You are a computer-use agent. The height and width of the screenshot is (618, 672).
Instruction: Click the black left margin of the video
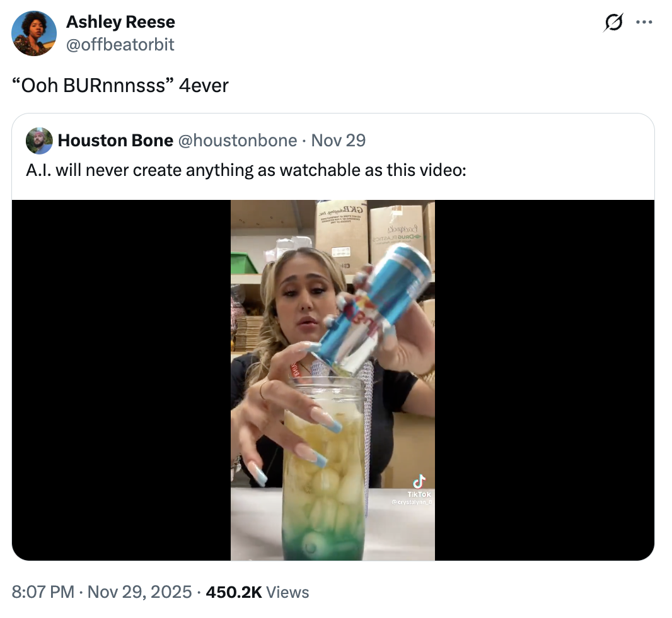(121, 380)
